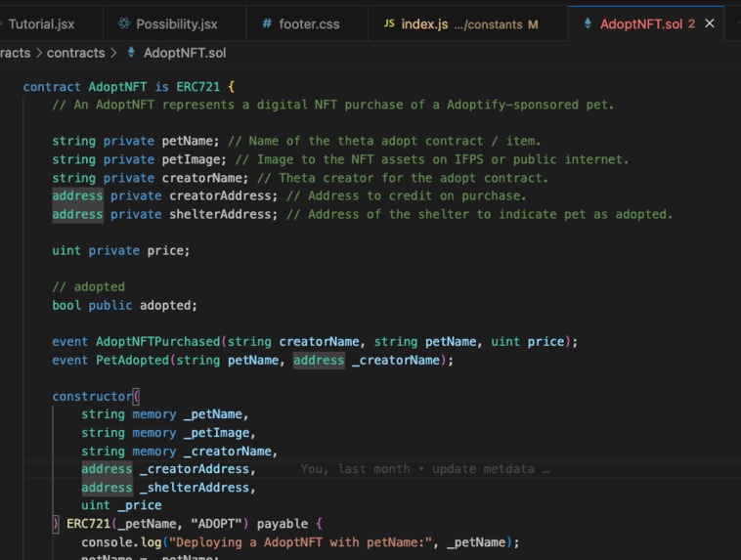This screenshot has width=741, height=560.
Task: Click the "ADOPT" string literal
Action: (216, 524)
